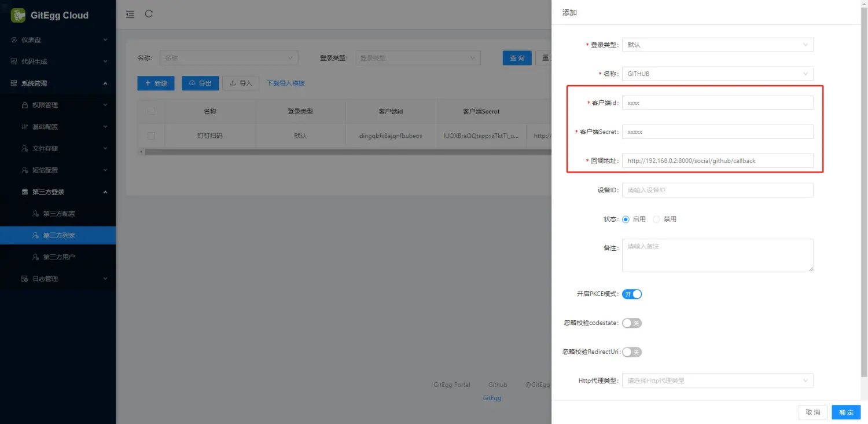The image size is (868, 424).
Task: Collapse the 系统管理 menu chevron
Action: click(105, 83)
